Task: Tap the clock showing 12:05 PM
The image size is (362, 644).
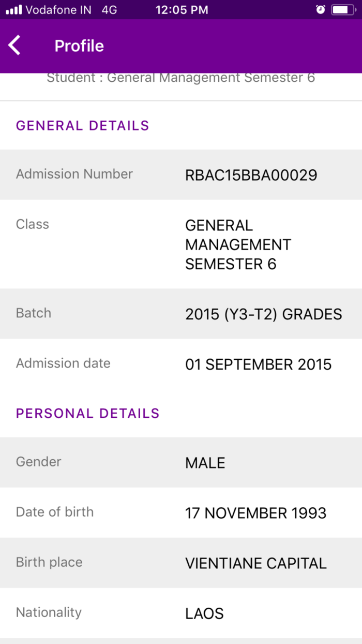Action: [182, 9]
